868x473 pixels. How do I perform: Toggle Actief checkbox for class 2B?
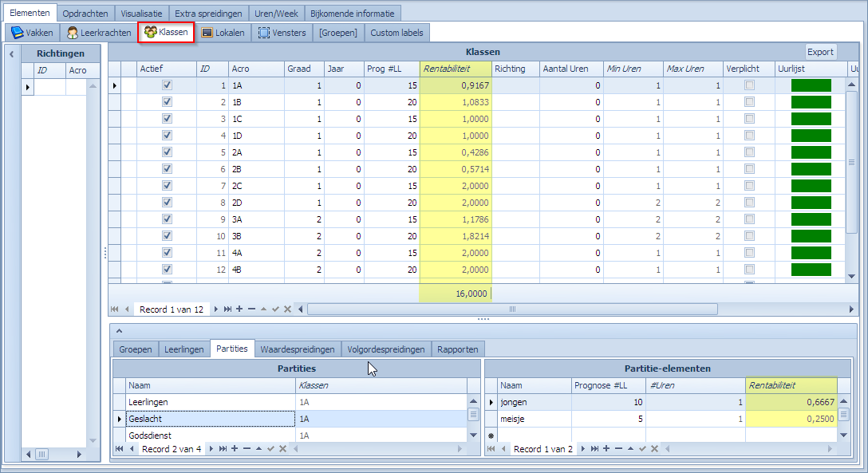pos(167,169)
